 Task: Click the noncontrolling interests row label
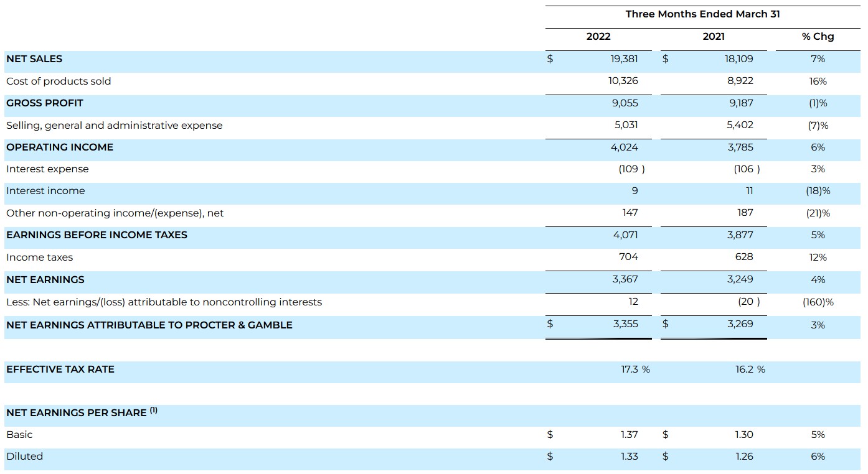click(x=164, y=302)
